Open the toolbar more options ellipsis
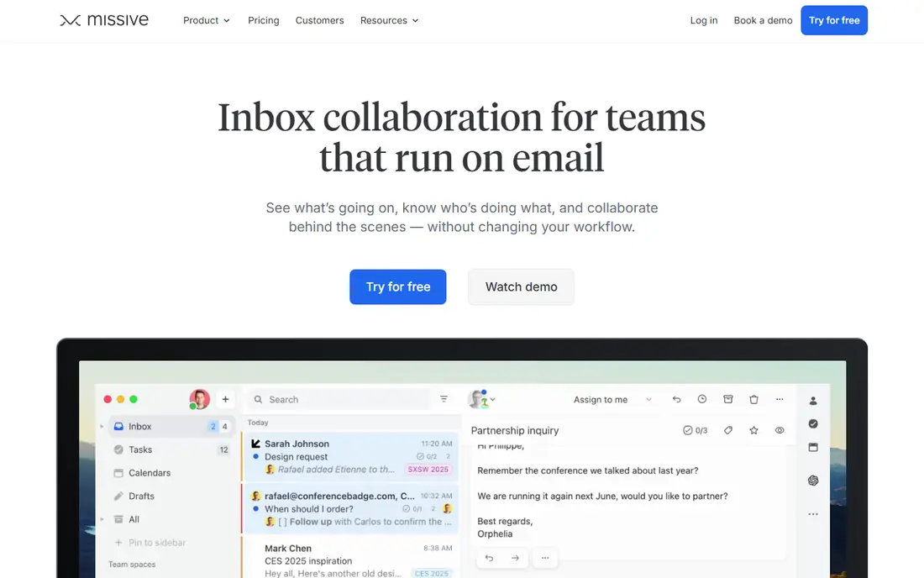This screenshot has height=578, width=924. click(780, 399)
